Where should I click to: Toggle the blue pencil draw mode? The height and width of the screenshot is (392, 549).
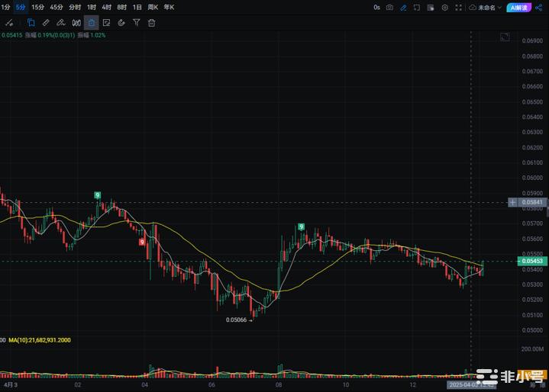point(403,8)
